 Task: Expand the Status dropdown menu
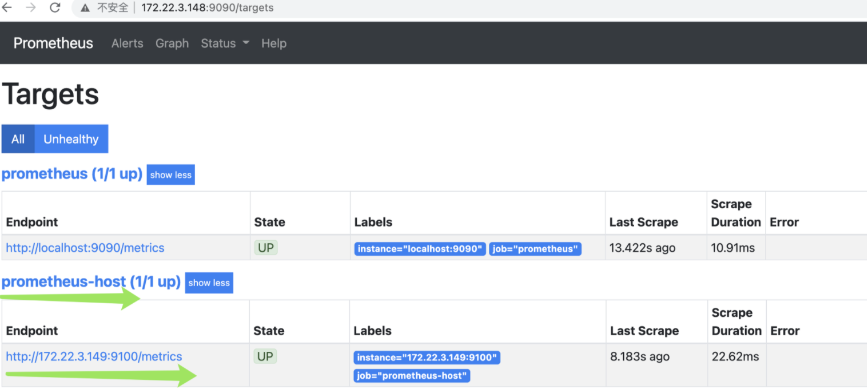(225, 43)
